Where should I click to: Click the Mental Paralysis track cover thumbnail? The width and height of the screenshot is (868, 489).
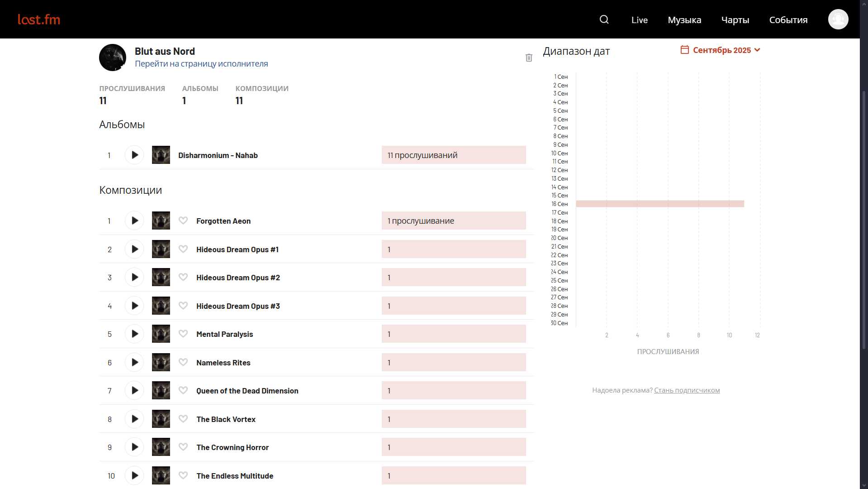click(x=161, y=334)
